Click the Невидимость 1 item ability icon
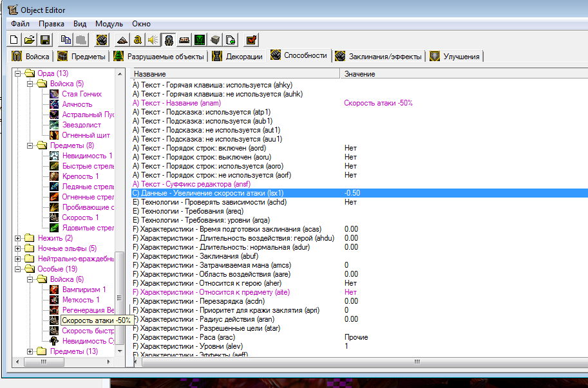 (54, 156)
